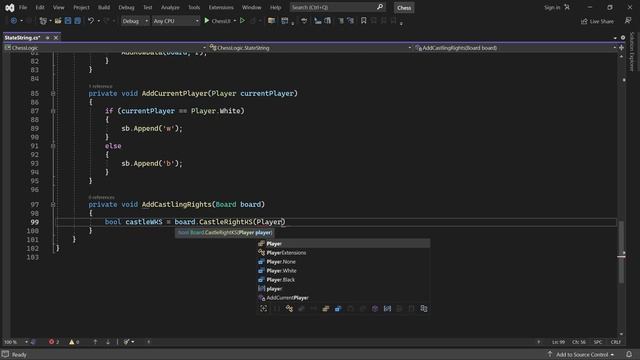Click the warning count icon in status bar
640x360 pixels.
point(71,342)
